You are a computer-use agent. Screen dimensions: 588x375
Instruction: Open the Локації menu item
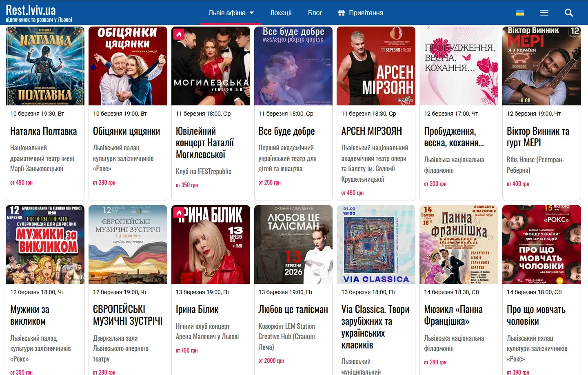point(281,13)
